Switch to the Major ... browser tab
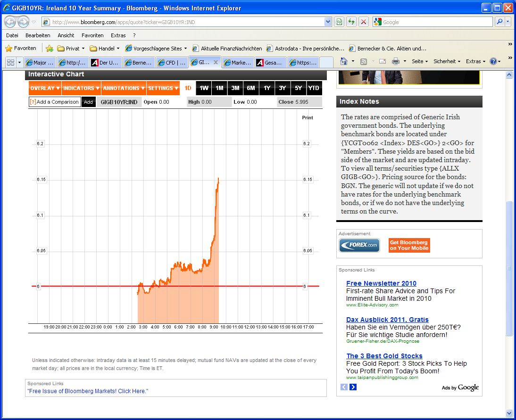The width and height of the screenshot is (516, 420). tap(40, 63)
